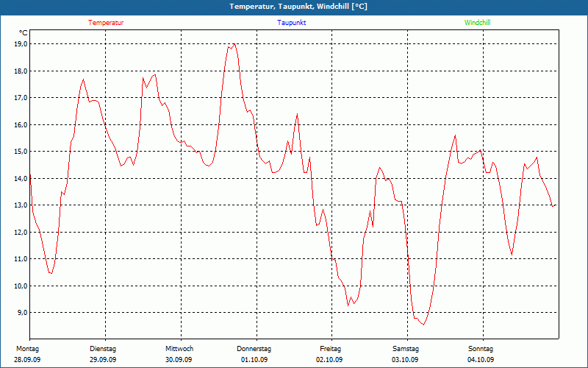Image resolution: width=588 pixels, height=368 pixels.
Task: Click the 03.10.09 date label
Action: click(405, 360)
